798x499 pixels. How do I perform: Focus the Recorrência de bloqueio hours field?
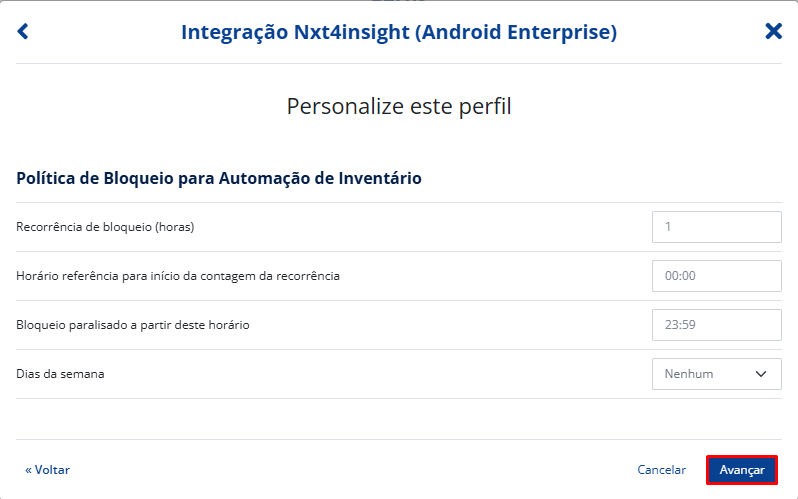(x=716, y=227)
